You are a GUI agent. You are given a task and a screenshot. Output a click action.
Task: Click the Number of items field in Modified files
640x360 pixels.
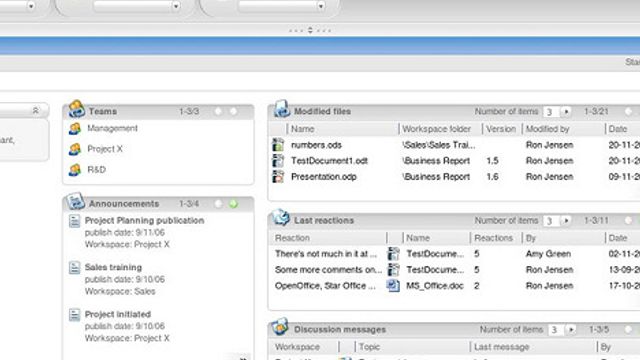point(551,112)
